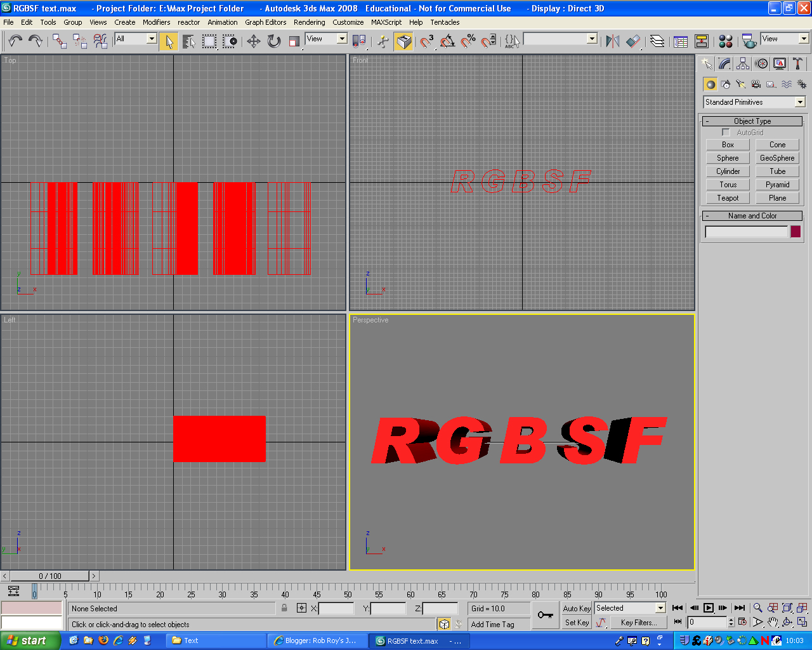Click the time slider at 0 / 100
This screenshot has width=812, height=650.
(50, 576)
